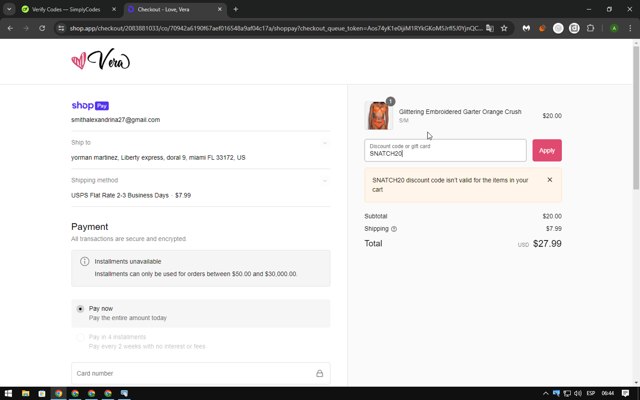Reload the checkout page
This screenshot has height=400, width=640.
(x=42, y=28)
